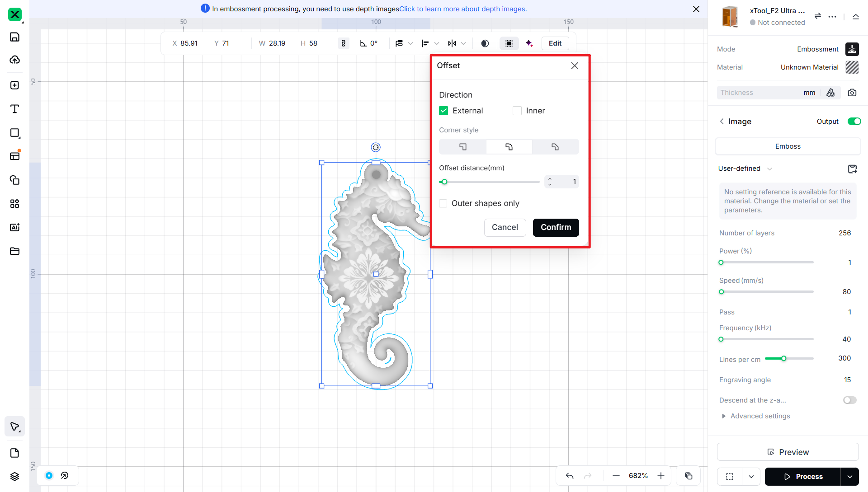
Task: Confirm the offset settings
Action: [556, 227]
